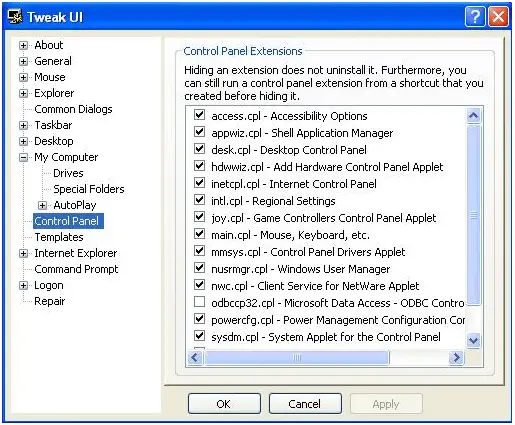Uncheck inetcpl.cpl Internet Control Panel checkbox
515x425 pixels.
pyautogui.click(x=199, y=183)
